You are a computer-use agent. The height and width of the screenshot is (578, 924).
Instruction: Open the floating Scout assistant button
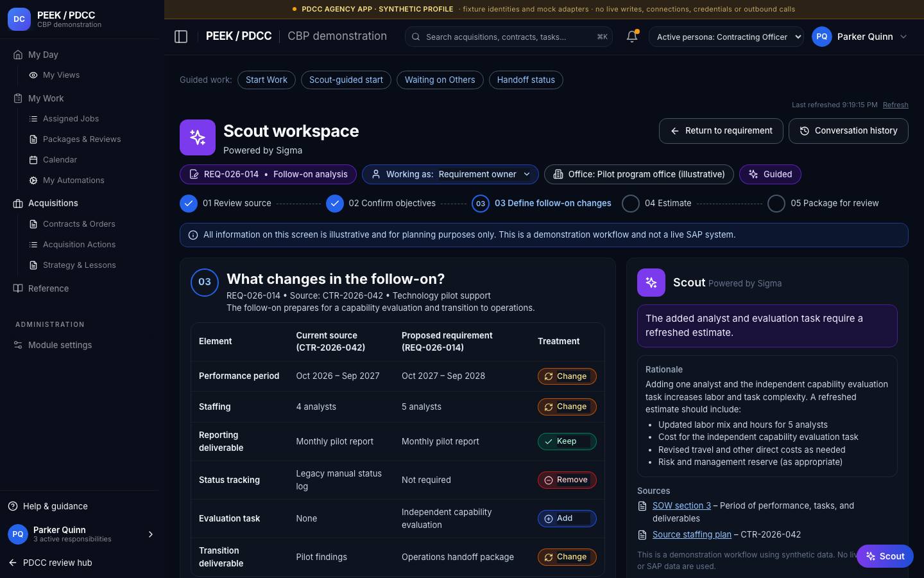885,556
